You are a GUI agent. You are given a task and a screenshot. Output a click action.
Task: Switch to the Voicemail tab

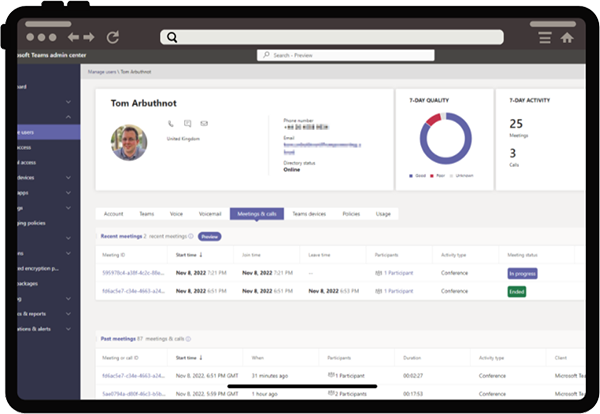click(210, 214)
